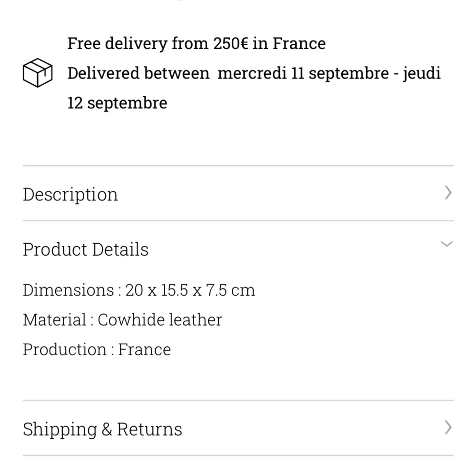The image size is (476, 476).
Task: Click France in the free delivery line
Action: point(299,43)
